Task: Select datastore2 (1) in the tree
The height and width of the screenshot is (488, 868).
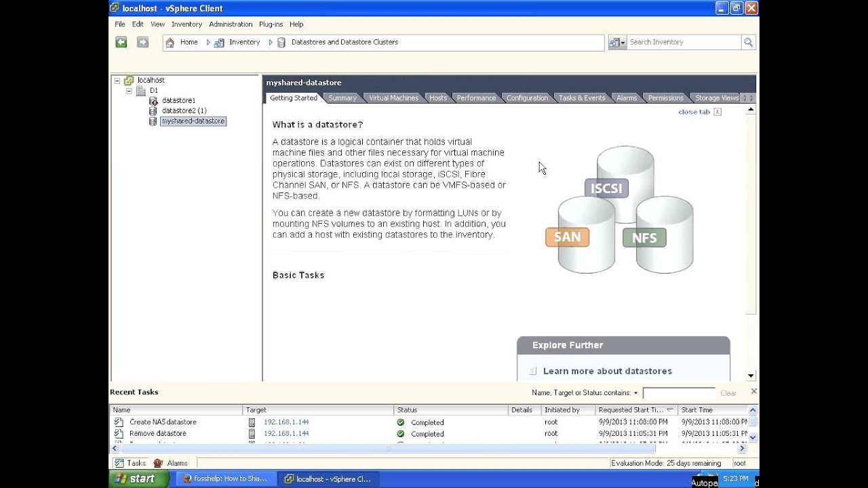Action: tap(184, 110)
